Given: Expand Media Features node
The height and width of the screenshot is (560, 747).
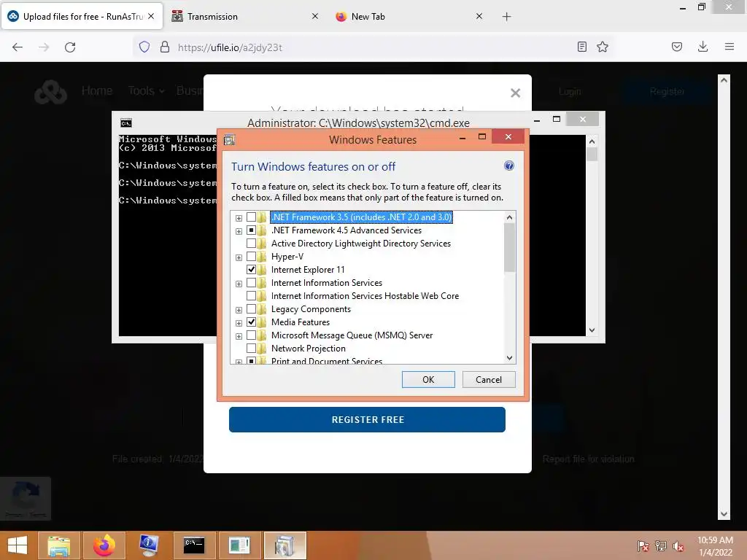Looking at the screenshot, I should pos(239,323).
